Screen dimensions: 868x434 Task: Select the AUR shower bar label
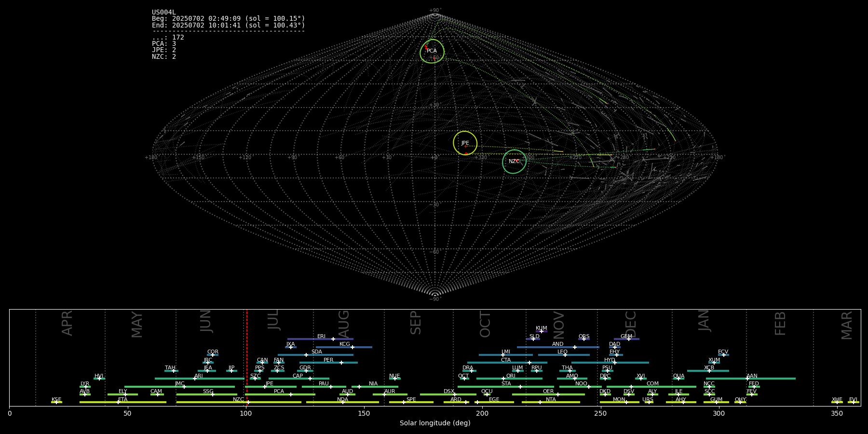click(390, 392)
